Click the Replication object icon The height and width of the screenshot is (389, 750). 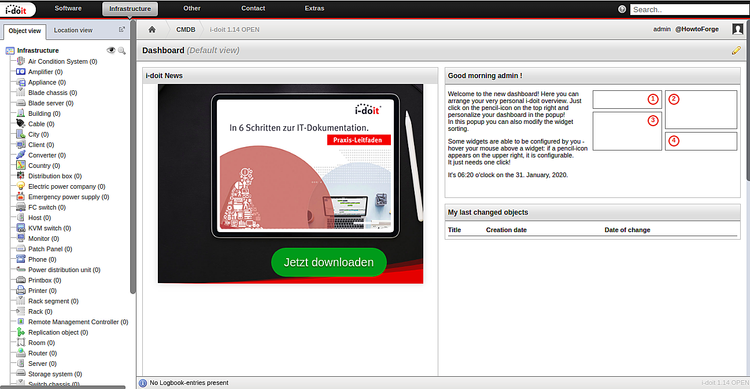point(21,332)
